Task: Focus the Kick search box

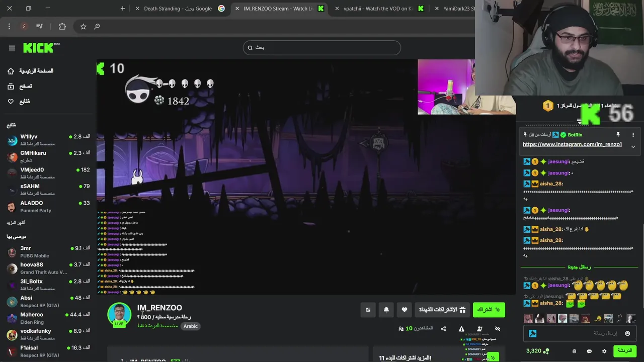Action: click(322, 47)
